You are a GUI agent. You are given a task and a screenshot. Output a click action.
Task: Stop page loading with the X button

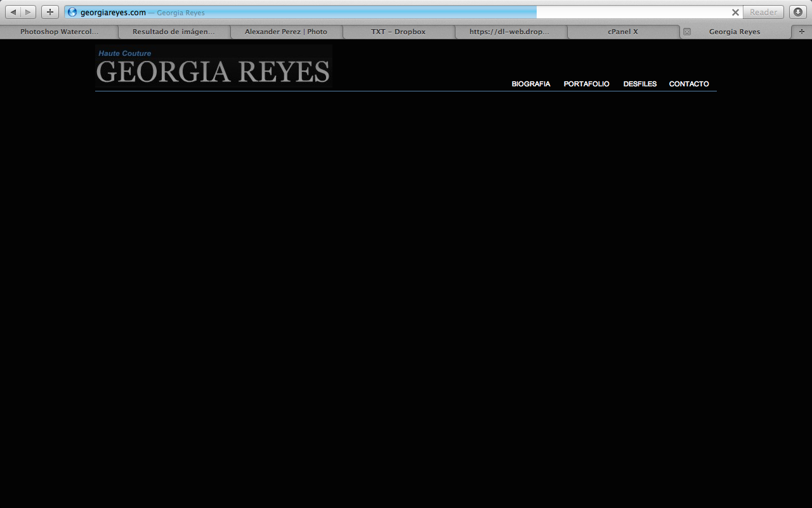pos(735,12)
